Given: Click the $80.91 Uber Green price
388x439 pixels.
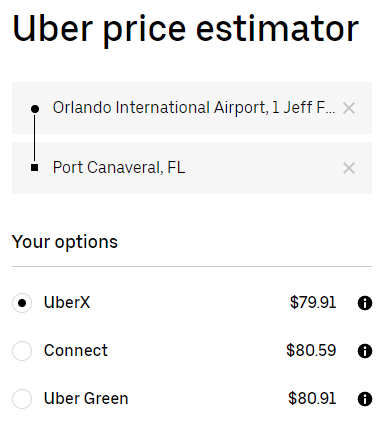Looking at the screenshot, I should 312,399.
